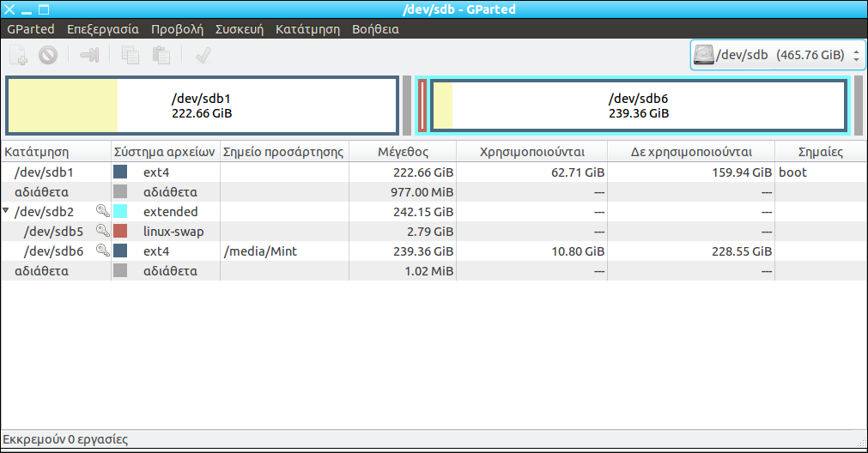The width and height of the screenshot is (868, 453).
Task: Click the linux-swap red color swatch
Action: [120, 232]
